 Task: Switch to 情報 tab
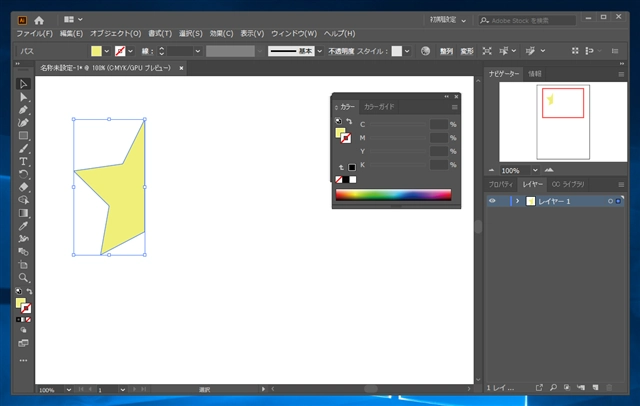535,74
